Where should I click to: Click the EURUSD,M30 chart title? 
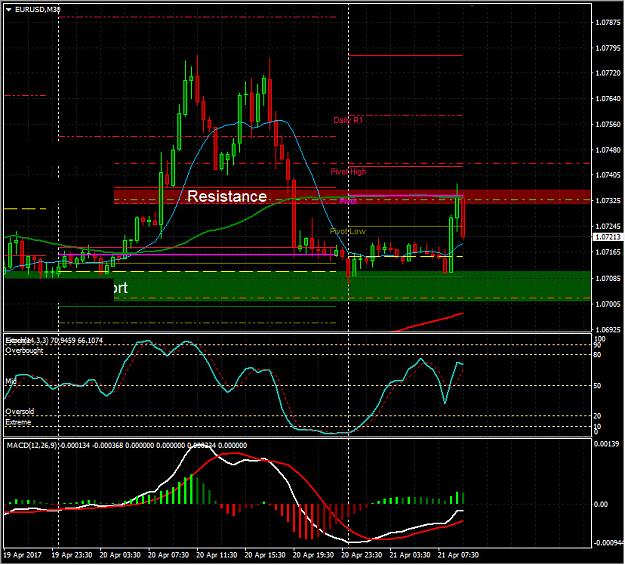pos(37,10)
